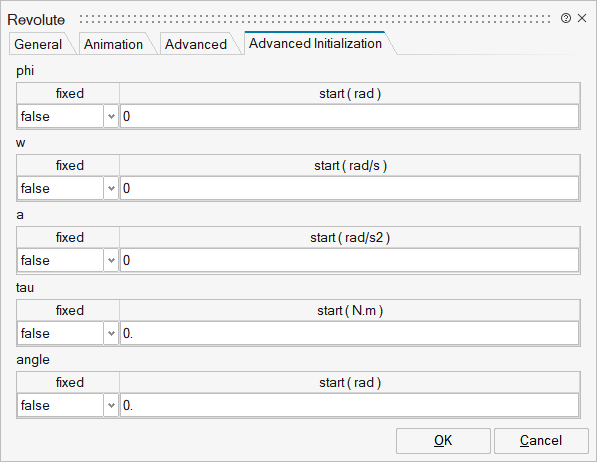Click the dotted drag handle in title bar
The height and width of the screenshot is (462, 597).
click(315, 19)
